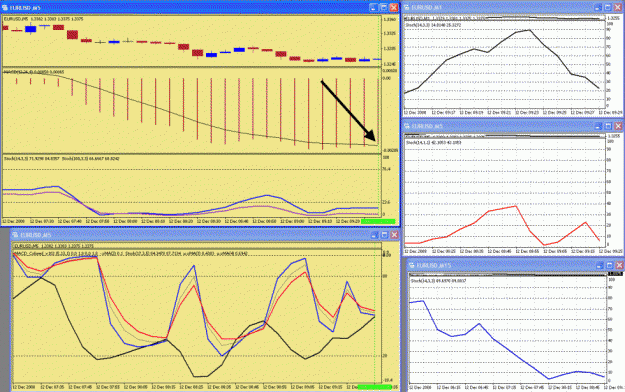The width and height of the screenshot is (625, 392).
Task: Minimize the candlestick EURUSD,M5 chart window
Action: click(x=373, y=7)
